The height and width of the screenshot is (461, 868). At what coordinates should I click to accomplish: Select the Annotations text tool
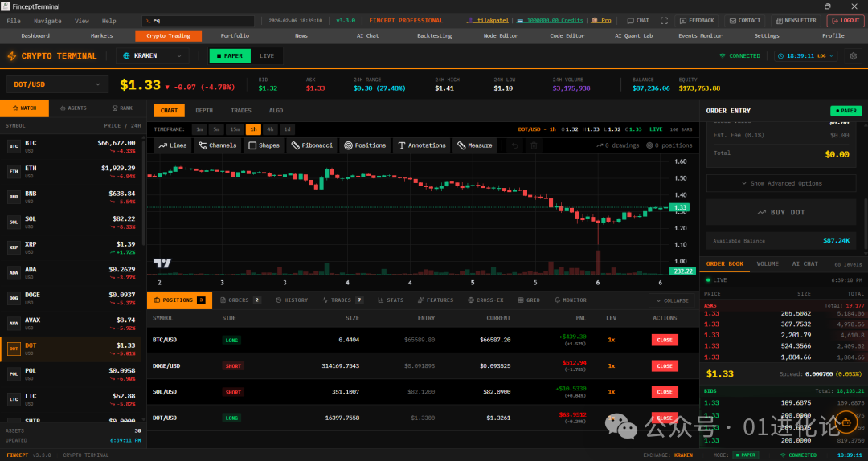(x=422, y=145)
